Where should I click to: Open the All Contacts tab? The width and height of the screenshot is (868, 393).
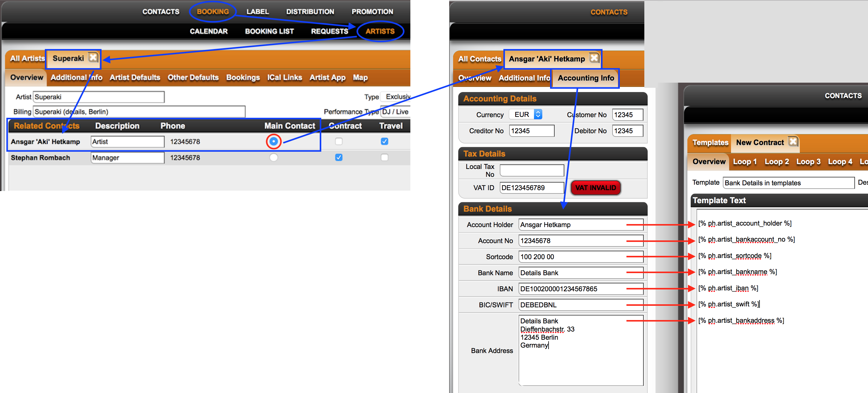pos(479,59)
